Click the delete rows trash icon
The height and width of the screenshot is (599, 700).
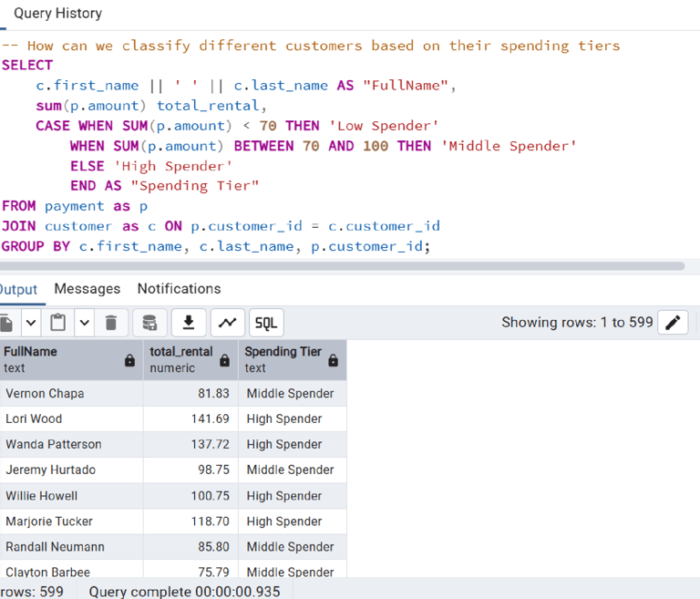click(111, 322)
